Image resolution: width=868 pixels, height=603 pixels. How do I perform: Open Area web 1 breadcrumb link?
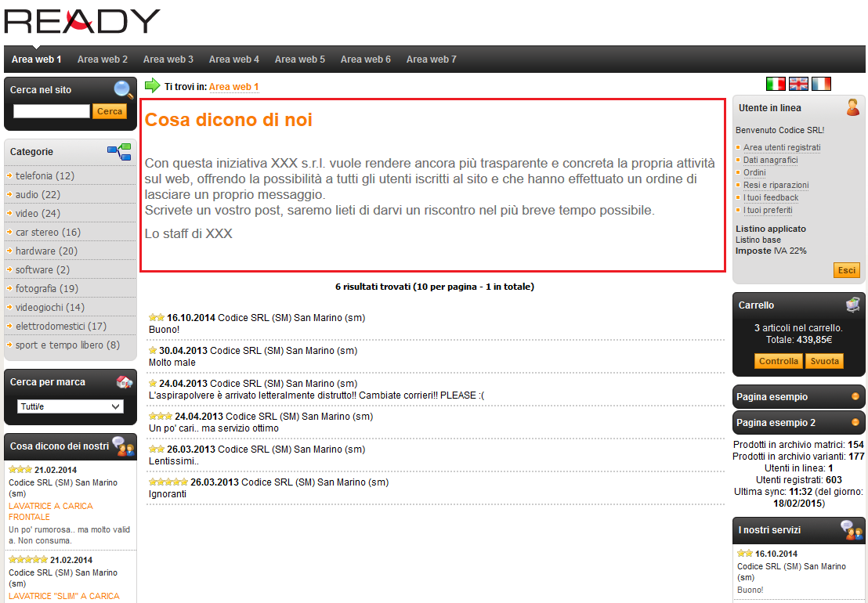coord(234,87)
